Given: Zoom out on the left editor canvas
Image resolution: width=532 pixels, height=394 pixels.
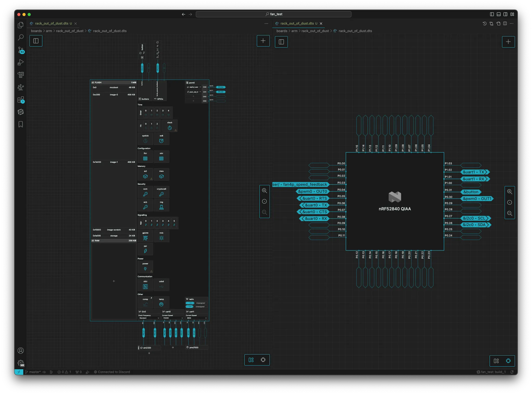Looking at the screenshot, I should click(264, 212).
